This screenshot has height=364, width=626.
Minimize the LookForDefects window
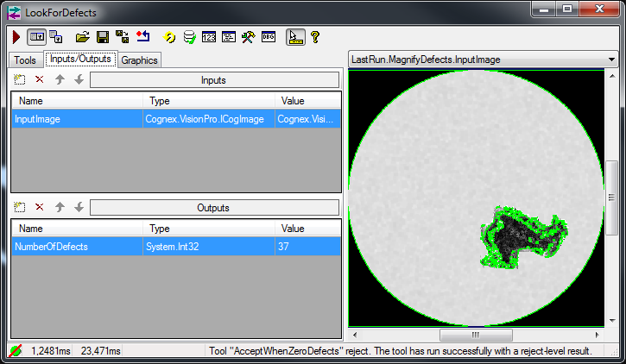(x=544, y=9)
